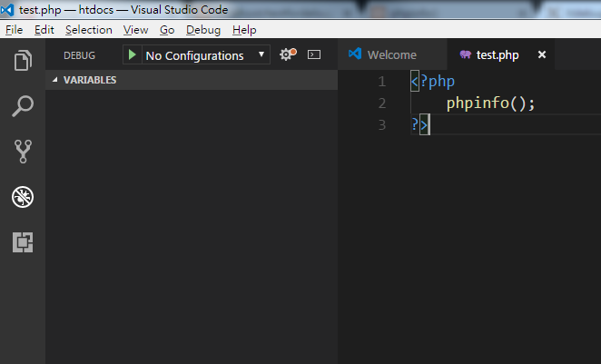Viewport: 601px width, 364px height.
Task: Open the Source Control view
Action: 23,152
